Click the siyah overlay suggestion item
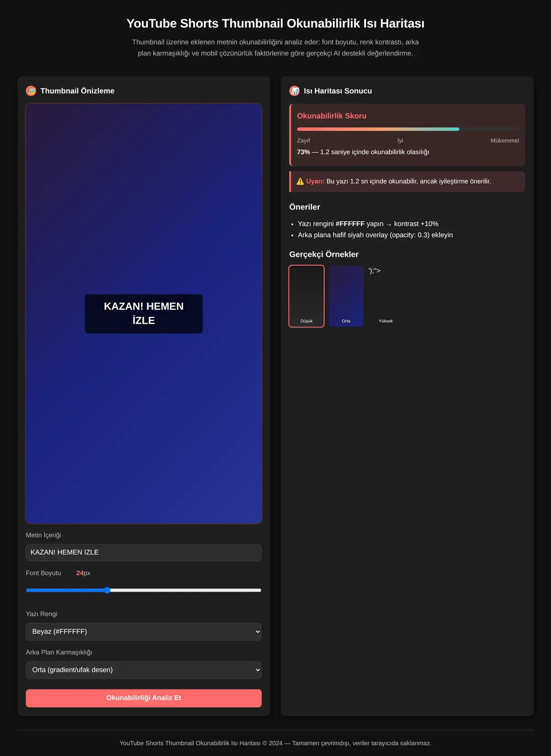The height and width of the screenshot is (756, 551). tap(375, 235)
